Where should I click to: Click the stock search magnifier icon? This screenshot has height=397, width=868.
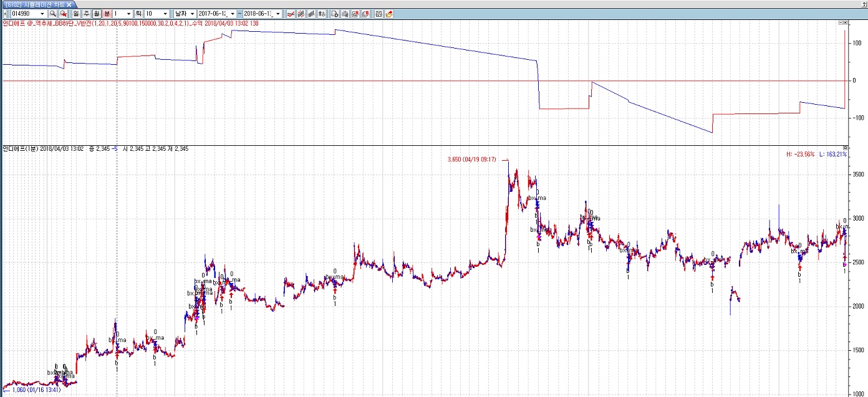point(53,14)
